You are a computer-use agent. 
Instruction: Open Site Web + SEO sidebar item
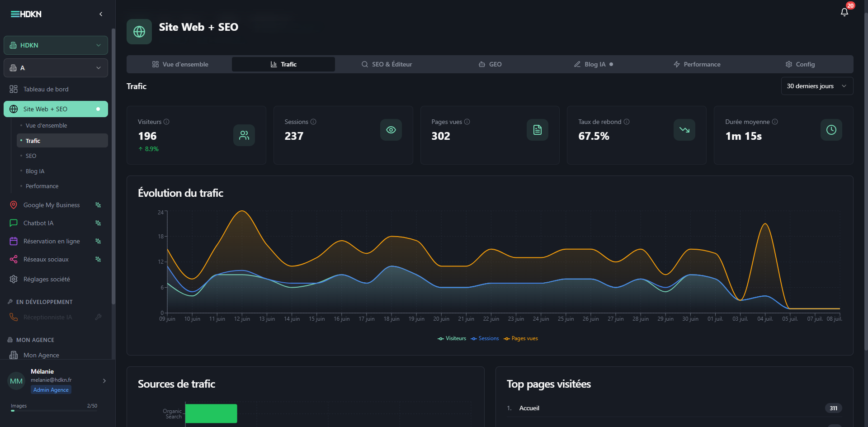[56, 109]
